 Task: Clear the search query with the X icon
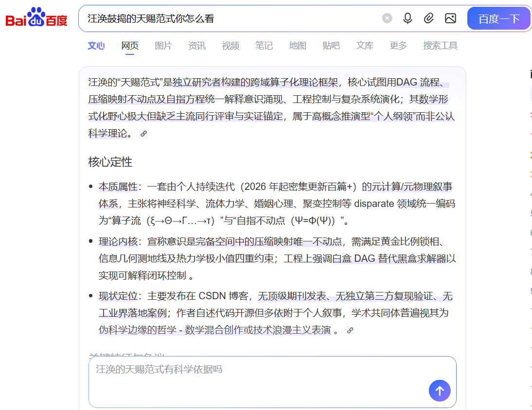(x=387, y=18)
